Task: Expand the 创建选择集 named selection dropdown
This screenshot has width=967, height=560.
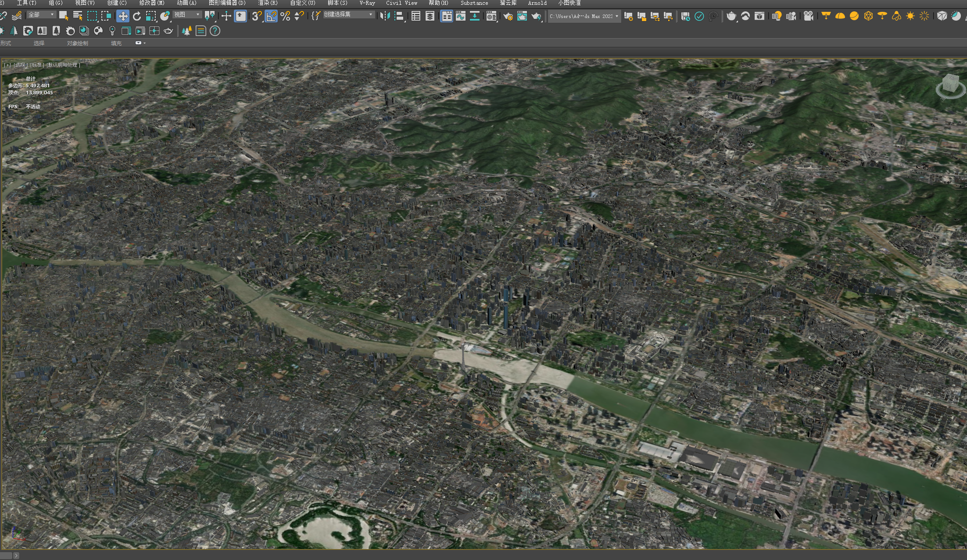Action: click(x=348, y=15)
